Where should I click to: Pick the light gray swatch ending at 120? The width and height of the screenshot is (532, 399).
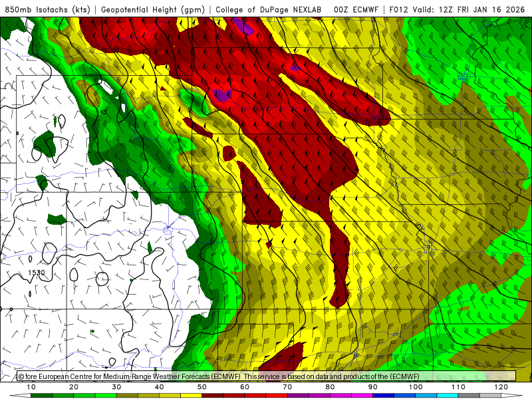pyautogui.click(x=490, y=396)
